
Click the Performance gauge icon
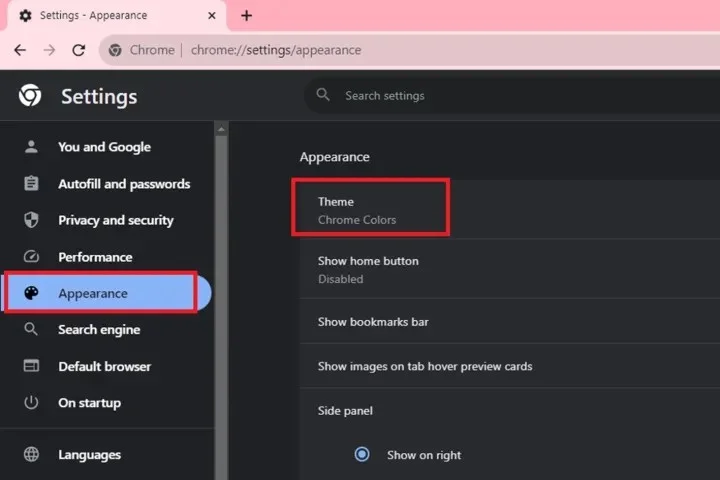[31, 256]
